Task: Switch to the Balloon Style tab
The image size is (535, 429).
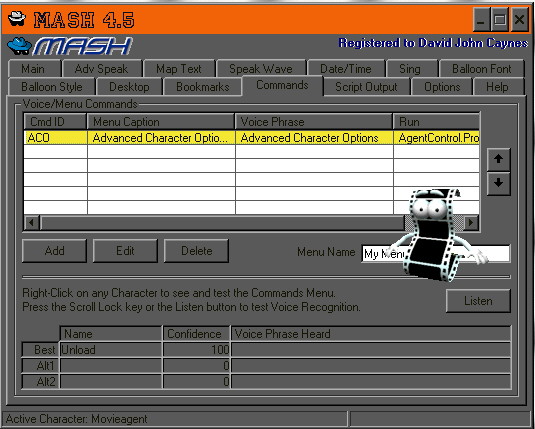Action: (x=52, y=87)
